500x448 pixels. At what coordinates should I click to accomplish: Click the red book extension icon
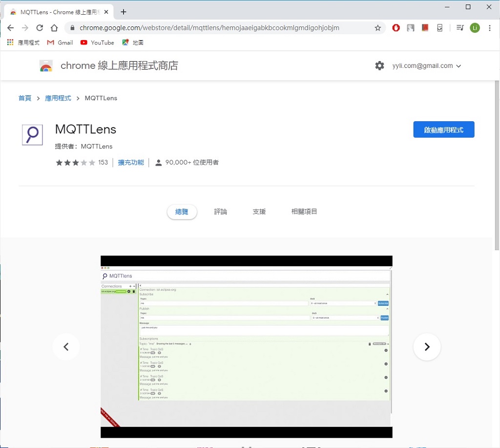click(x=425, y=28)
